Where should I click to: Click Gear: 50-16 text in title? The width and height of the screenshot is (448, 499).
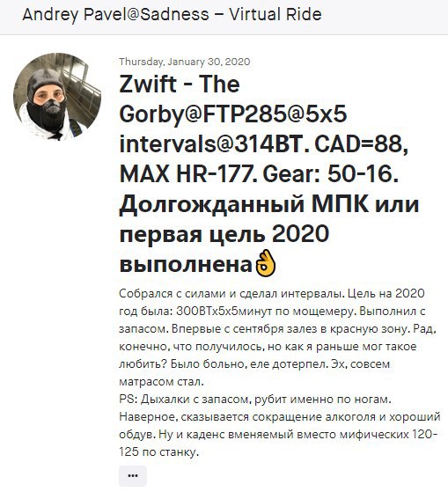coord(331,174)
